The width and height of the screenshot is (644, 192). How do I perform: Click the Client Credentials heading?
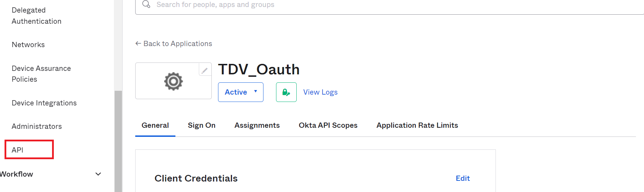(x=196, y=178)
